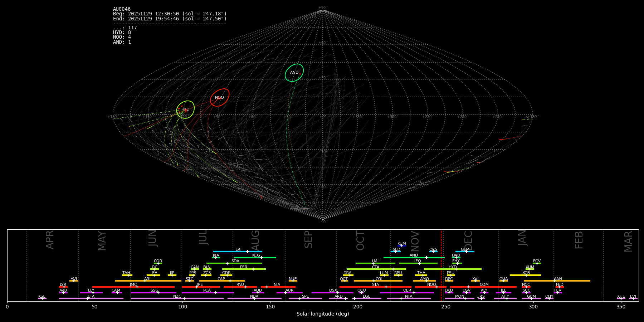
Task: Click the AUR shower bar in timeline
Action: (x=289, y=293)
